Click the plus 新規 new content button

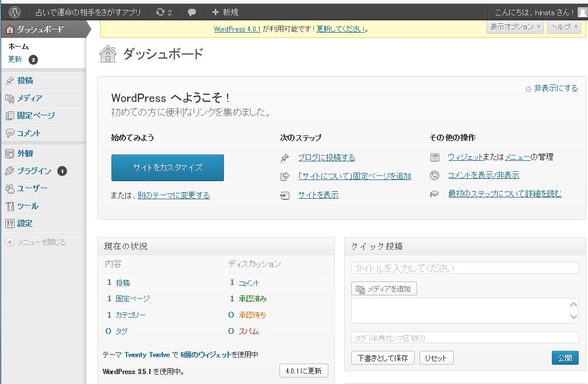(225, 12)
